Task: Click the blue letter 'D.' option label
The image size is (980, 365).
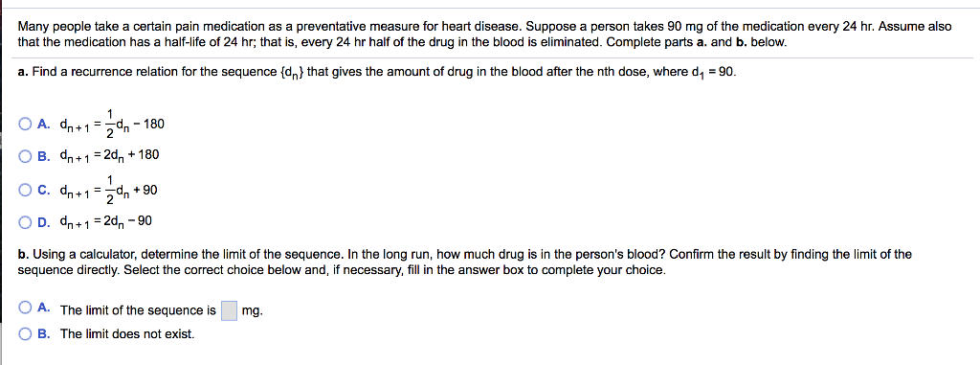Action: pos(44,221)
